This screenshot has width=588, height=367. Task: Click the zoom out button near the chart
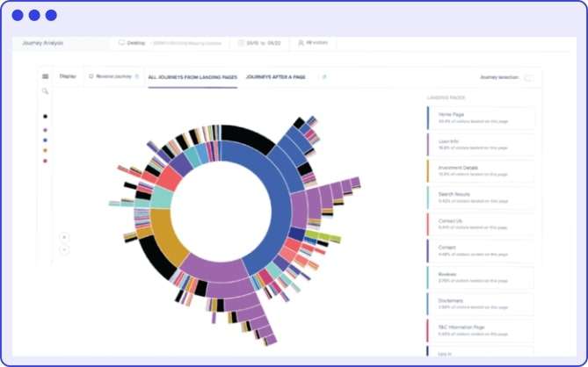click(64, 250)
